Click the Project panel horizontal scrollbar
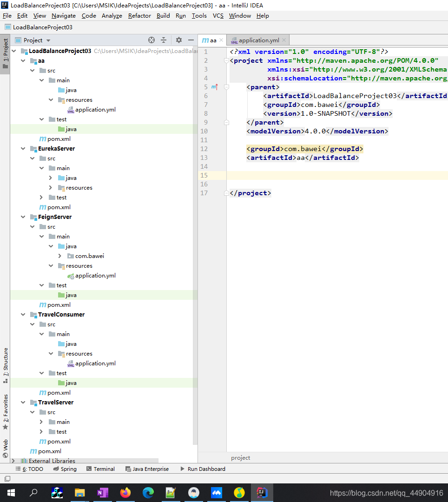 85,460
